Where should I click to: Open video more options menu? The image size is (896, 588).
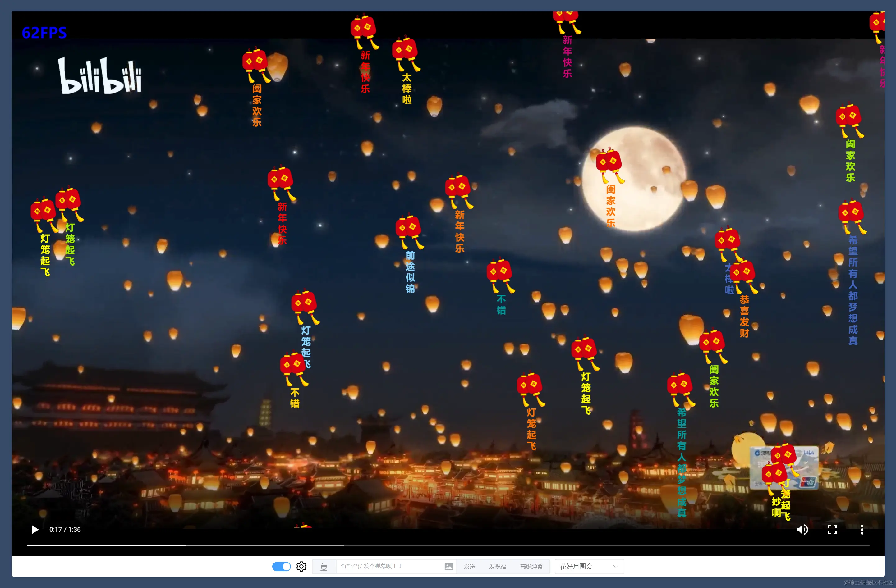point(862,529)
